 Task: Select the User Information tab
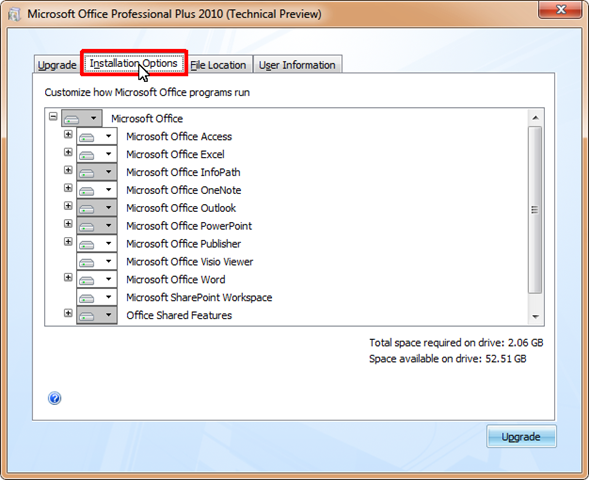click(x=297, y=65)
